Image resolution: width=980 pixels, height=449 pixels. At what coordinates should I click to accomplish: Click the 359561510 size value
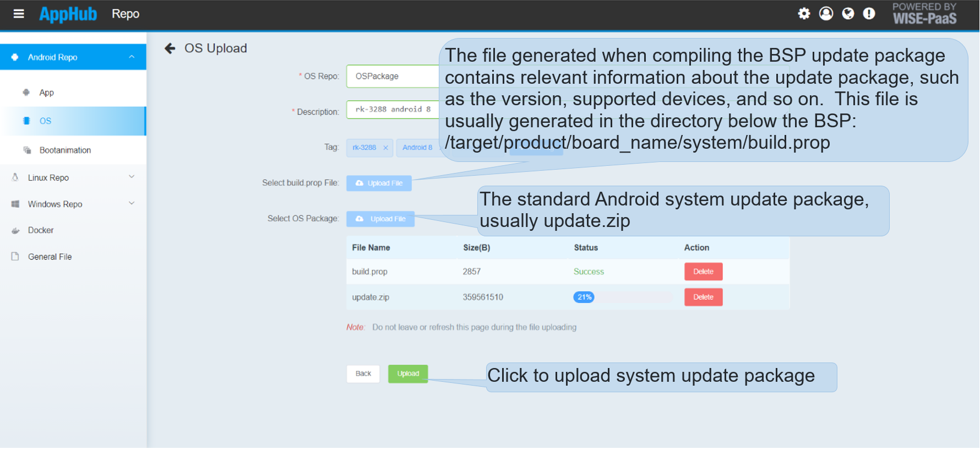point(483,297)
